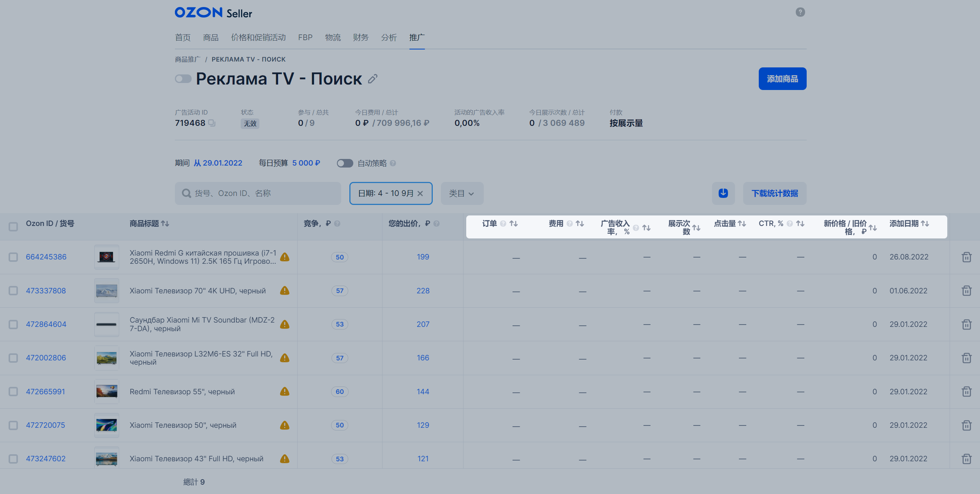The height and width of the screenshot is (494, 980).
Task: Edit your bid 199
Action: click(x=423, y=257)
